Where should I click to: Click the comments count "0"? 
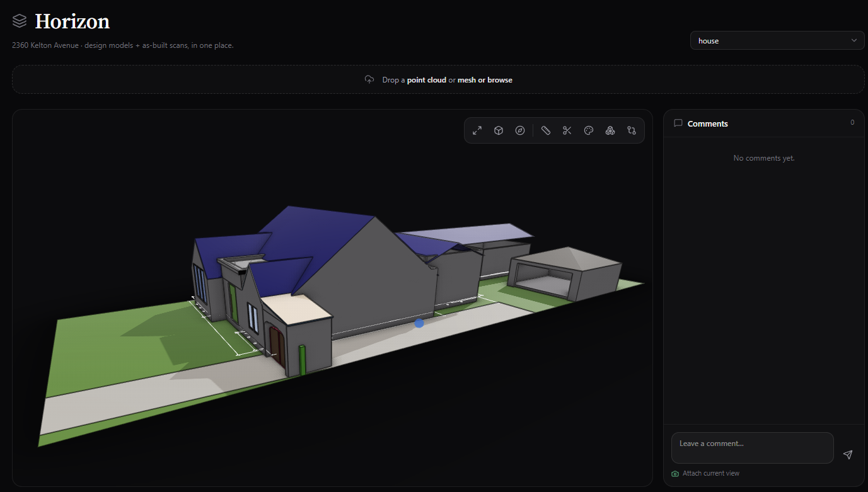pos(852,123)
